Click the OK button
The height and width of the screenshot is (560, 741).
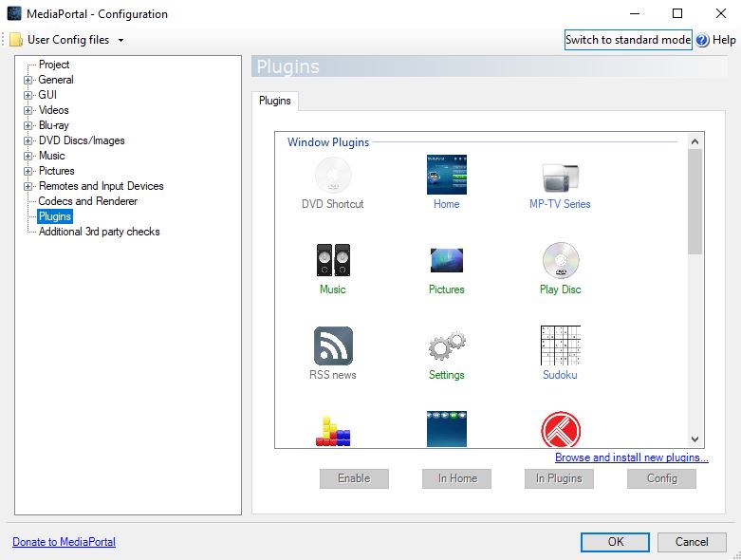pyautogui.click(x=616, y=542)
